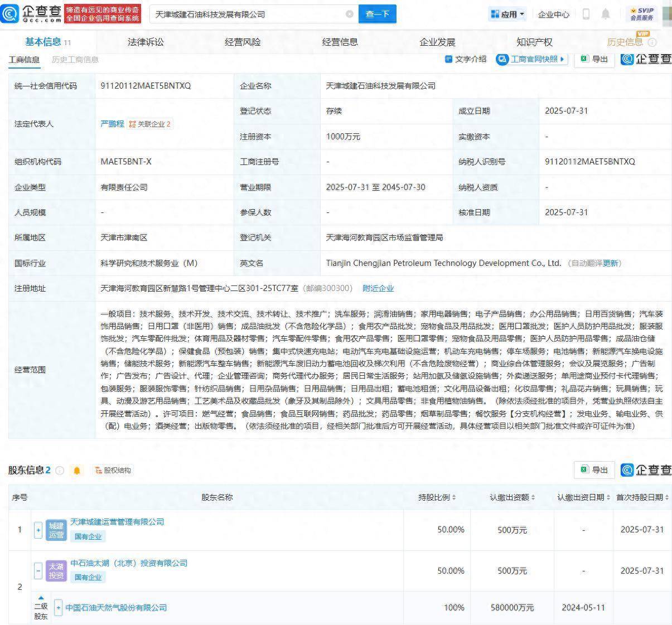
Task: Open 中国石油天然气股份有限公司 link
Action: 116,608
